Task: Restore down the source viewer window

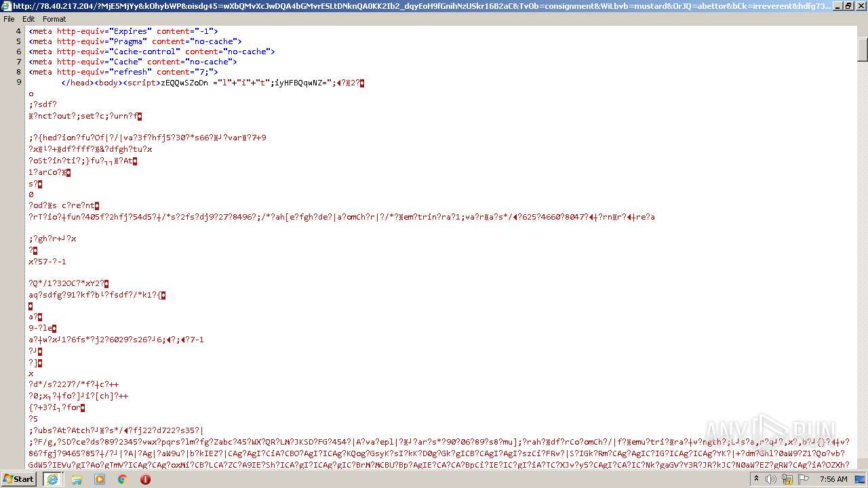Action: pyautogui.click(x=848, y=6)
